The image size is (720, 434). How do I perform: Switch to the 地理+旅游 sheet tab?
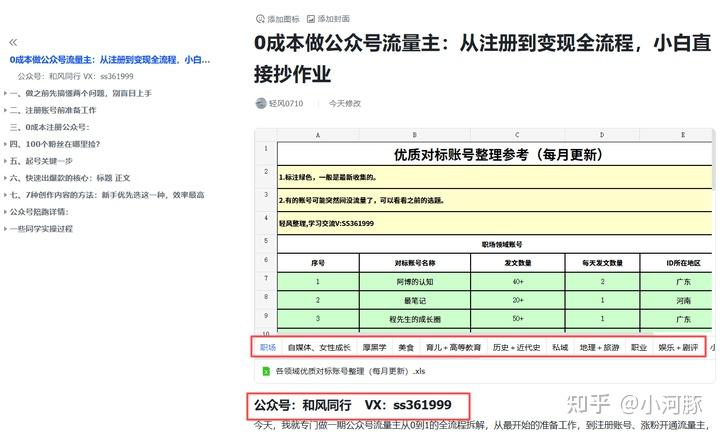point(599,347)
